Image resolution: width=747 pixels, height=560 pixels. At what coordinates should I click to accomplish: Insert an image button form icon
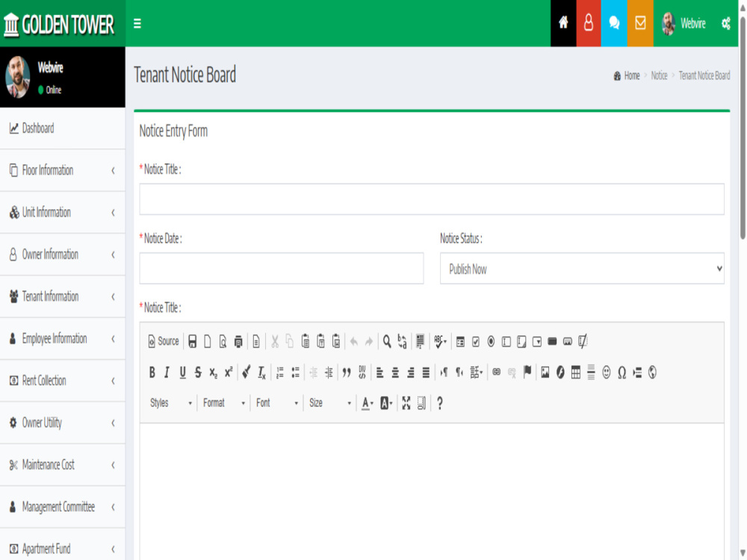click(x=568, y=341)
